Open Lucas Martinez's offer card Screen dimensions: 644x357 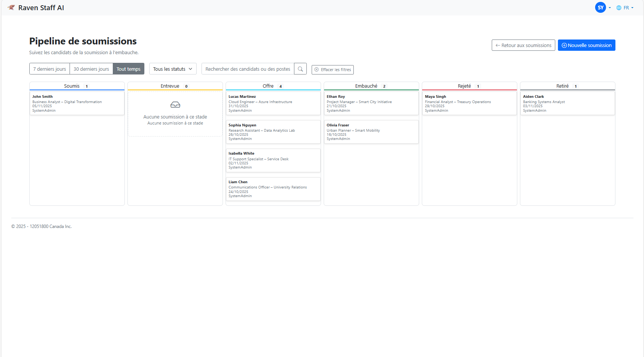click(273, 103)
